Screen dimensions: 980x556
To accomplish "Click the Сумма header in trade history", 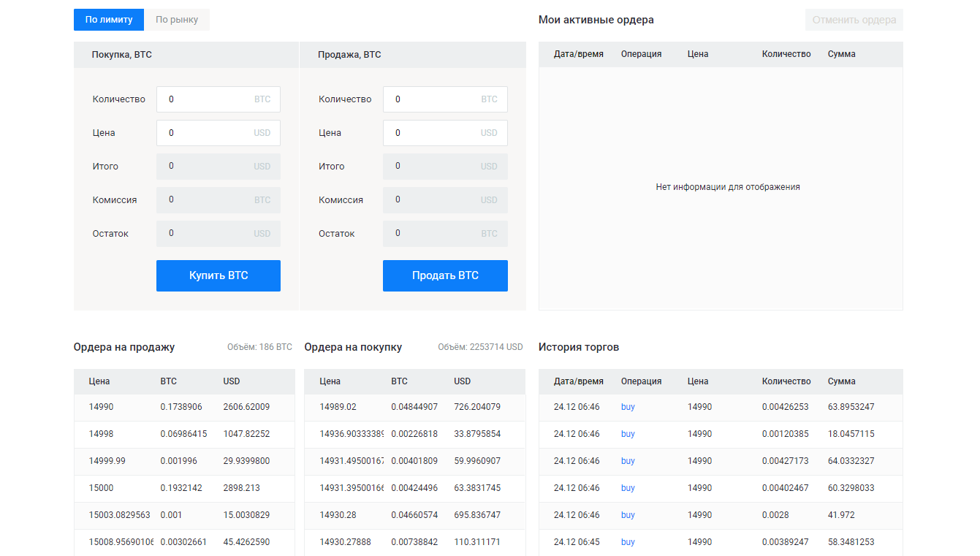I will (x=842, y=381).
